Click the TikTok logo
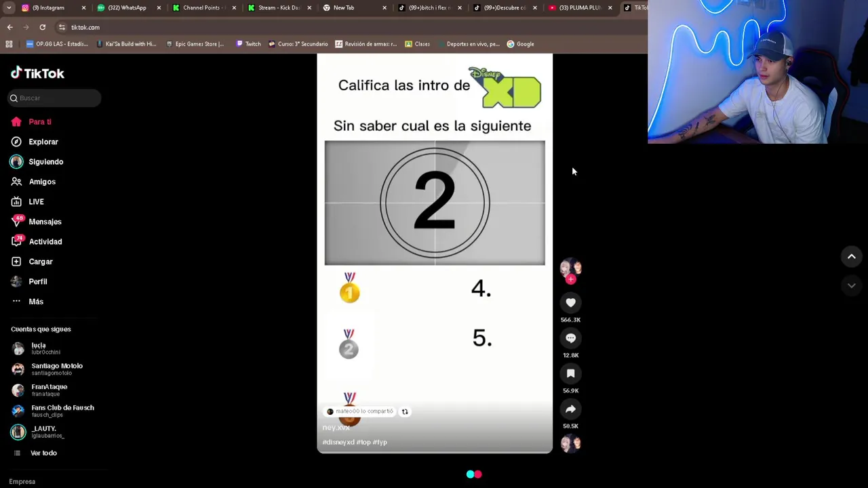Image resolution: width=868 pixels, height=488 pixels. (x=37, y=73)
